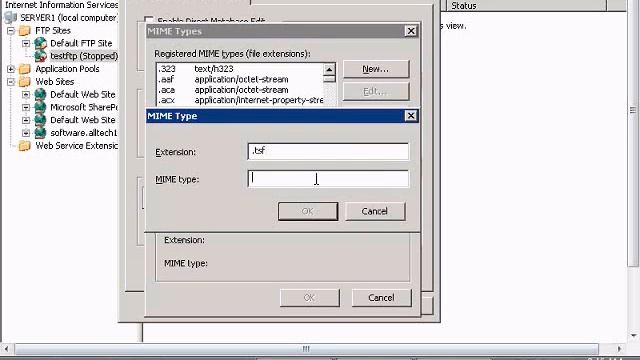Click the MIME type input field
The width and height of the screenshot is (640, 360).
click(x=328, y=179)
